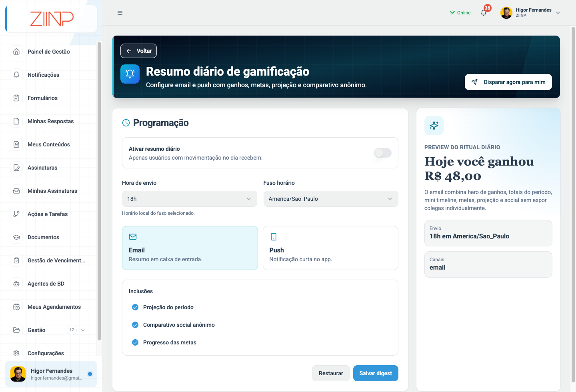Click the ZIINP logo

coord(52,19)
